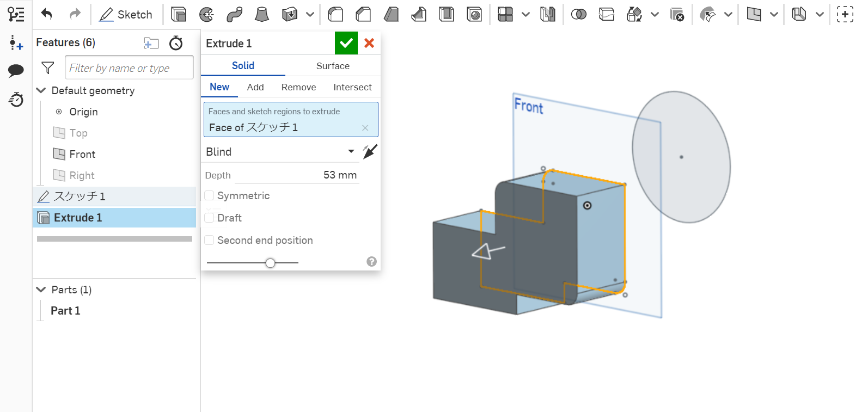The image size is (868, 412).
Task: Open the feature list panel icon
Action: pos(16,14)
